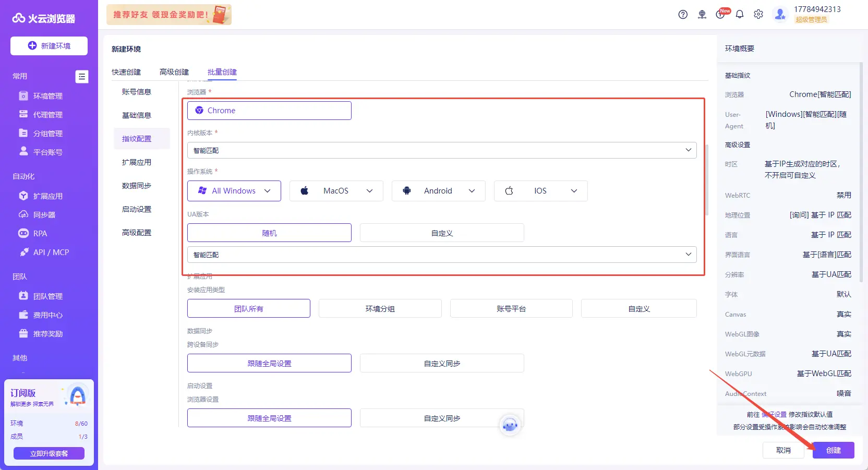
Task: Jump to the 账号信息 section
Action: click(137, 92)
